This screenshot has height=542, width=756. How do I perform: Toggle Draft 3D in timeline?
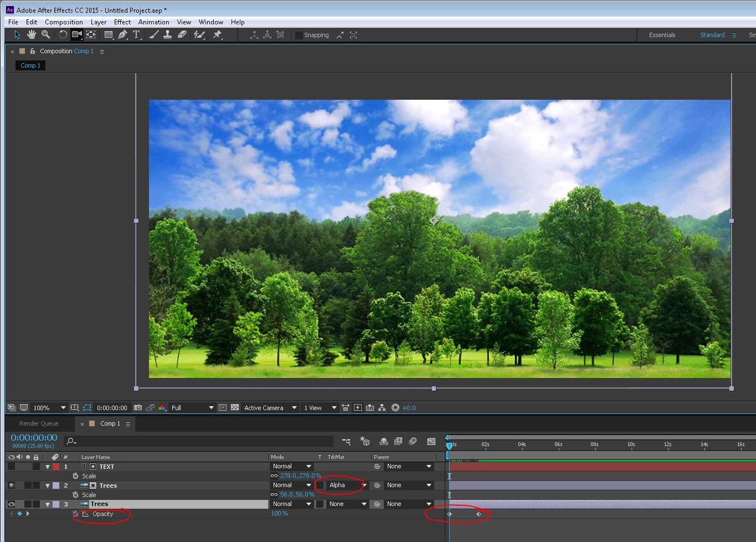pos(364,441)
